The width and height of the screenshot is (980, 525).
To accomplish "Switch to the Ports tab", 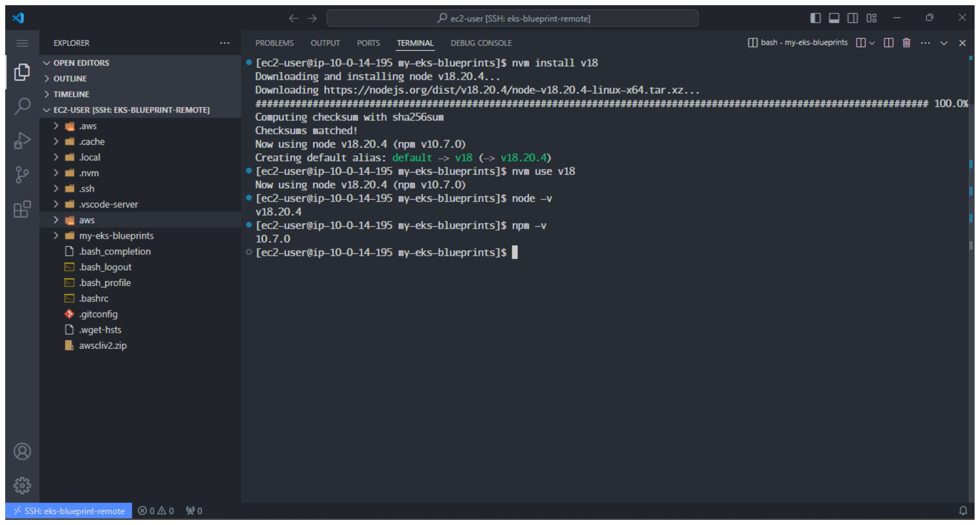I will 368,43.
